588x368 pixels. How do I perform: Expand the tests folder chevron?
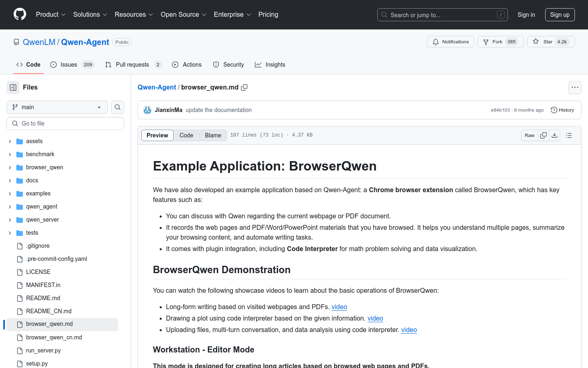(10, 233)
